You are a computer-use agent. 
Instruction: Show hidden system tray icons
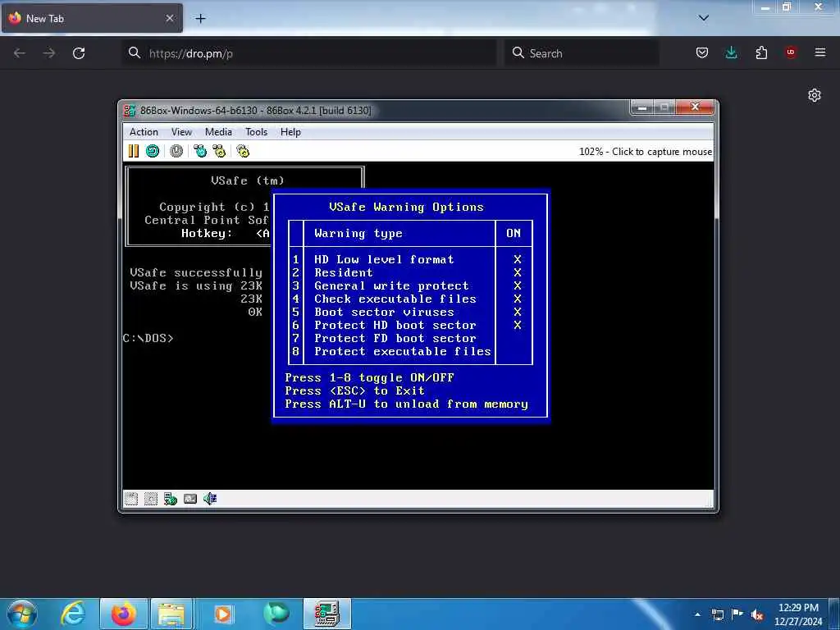click(x=697, y=614)
